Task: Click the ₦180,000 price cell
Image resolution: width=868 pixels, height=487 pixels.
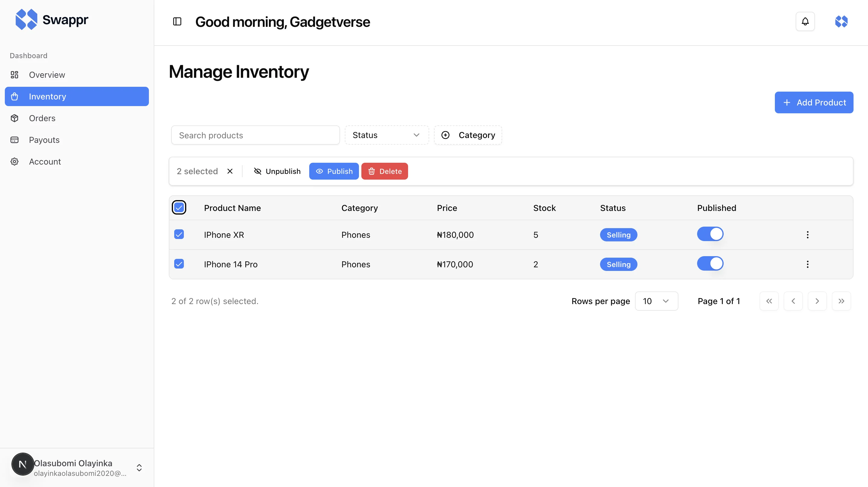Action: (455, 235)
